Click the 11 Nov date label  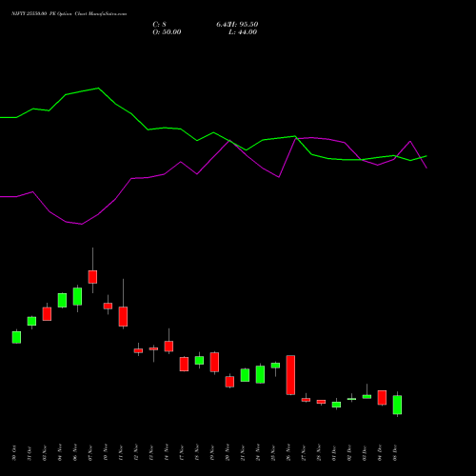pos(121,453)
